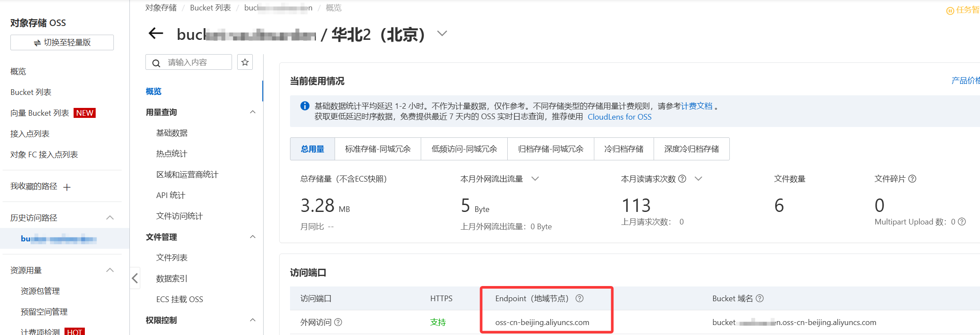The image size is (980, 335).
Task: Click the 支持 HTTPS status text
Action: click(438, 322)
